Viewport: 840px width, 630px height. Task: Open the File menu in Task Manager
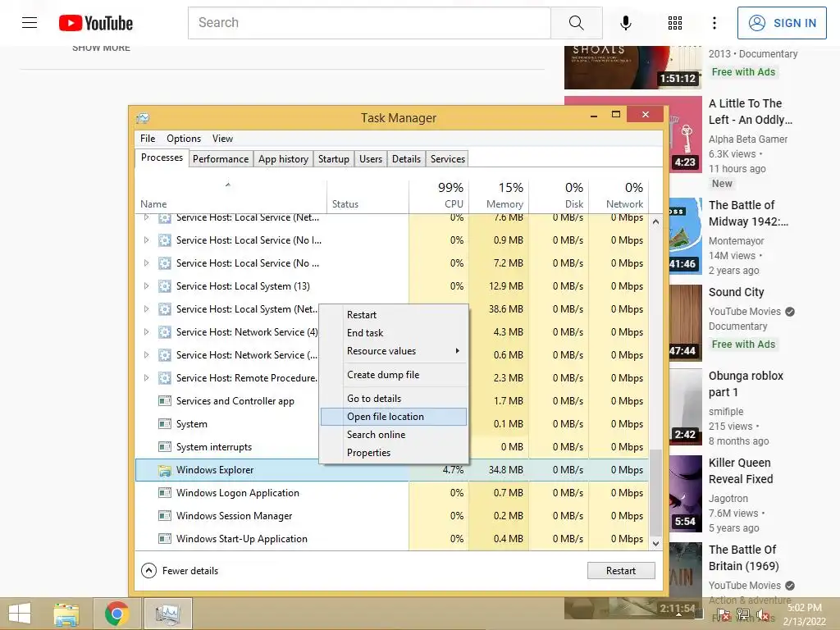point(148,138)
